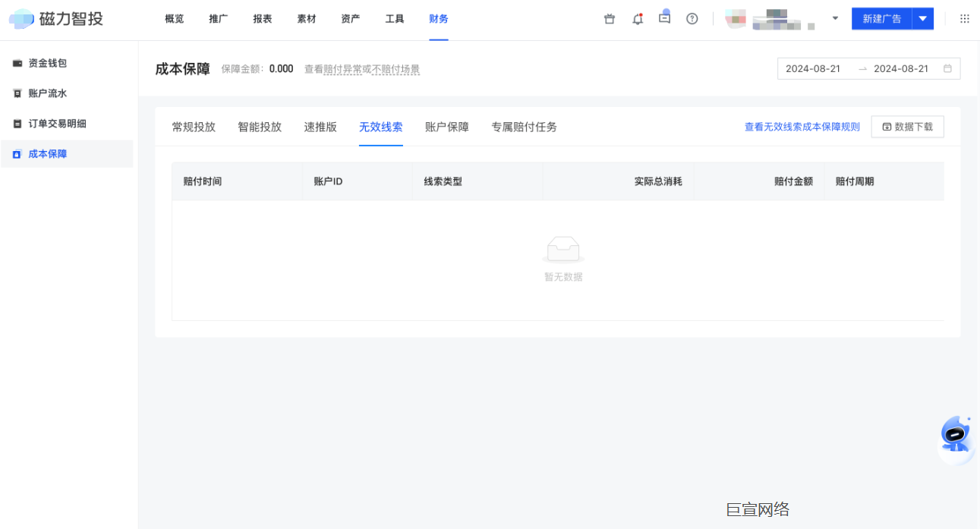This screenshot has width=980, height=529.
Task: Open the account selector chevron
Action: click(x=835, y=18)
